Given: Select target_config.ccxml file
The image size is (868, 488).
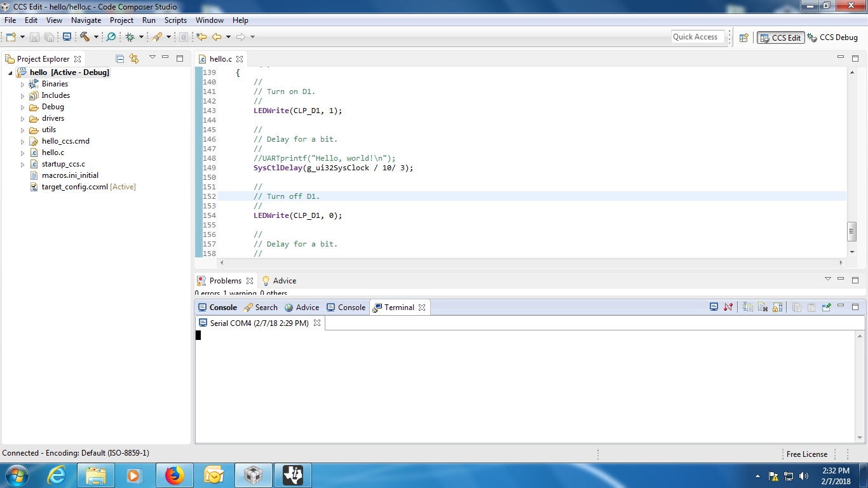Looking at the screenshot, I should pos(75,187).
